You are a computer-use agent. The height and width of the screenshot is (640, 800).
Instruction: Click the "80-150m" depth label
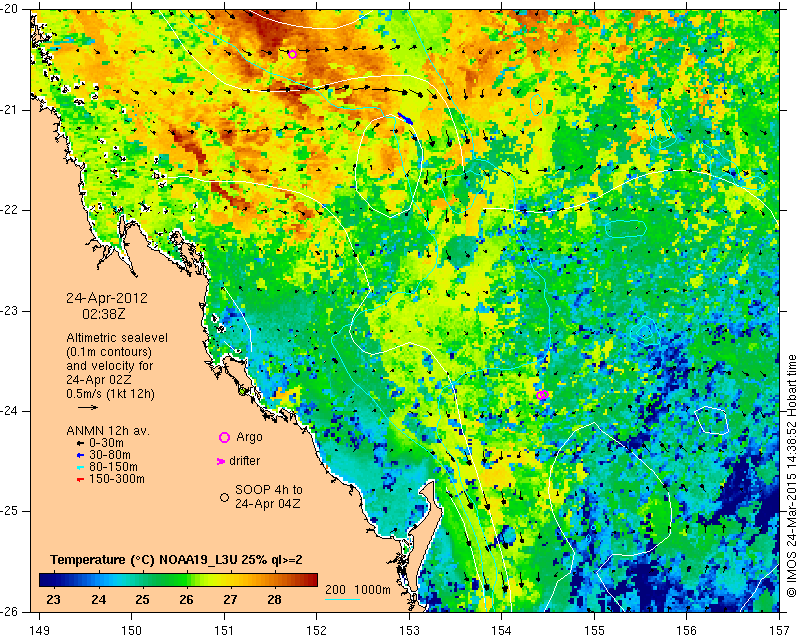(x=113, y=467)
